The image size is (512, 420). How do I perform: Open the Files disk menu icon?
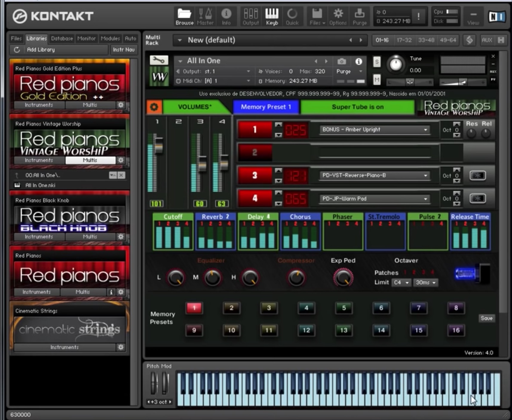tap(317, 17)
